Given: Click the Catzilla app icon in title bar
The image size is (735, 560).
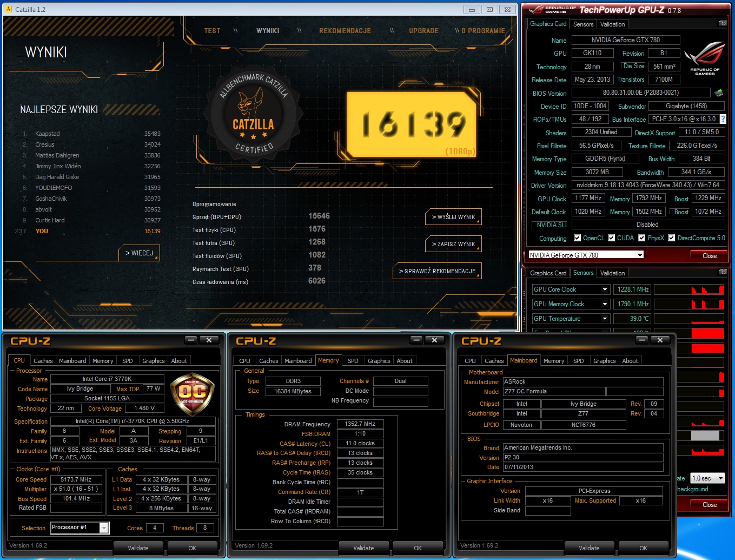Looking at the screenshot, I should pos(8,9).
